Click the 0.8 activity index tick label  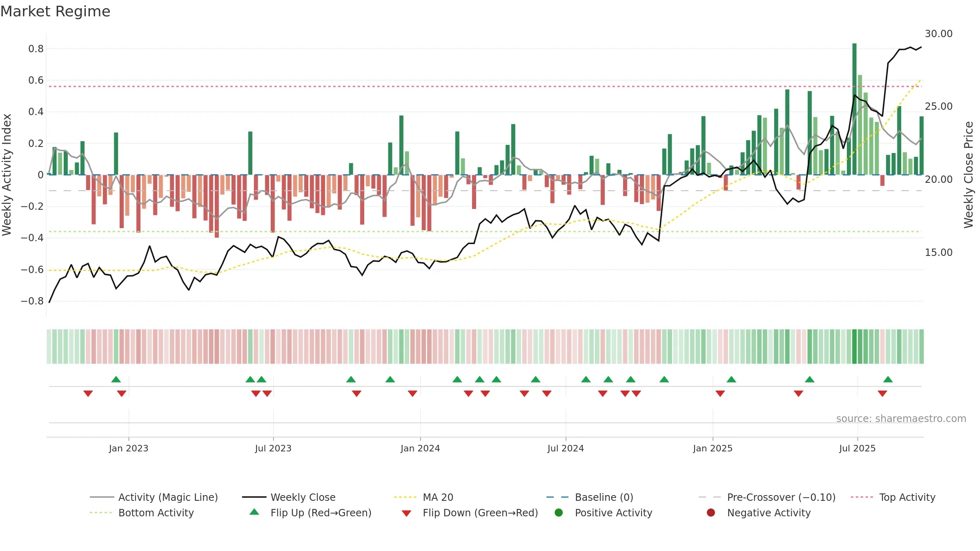pyautogui.click(x=36, y=49)
